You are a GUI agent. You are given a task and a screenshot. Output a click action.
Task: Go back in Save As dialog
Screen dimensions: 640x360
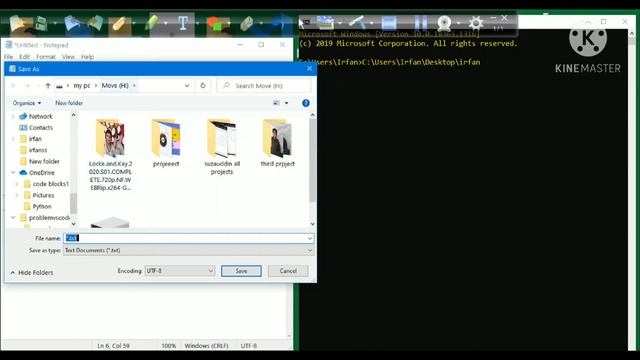coord(13,86)
